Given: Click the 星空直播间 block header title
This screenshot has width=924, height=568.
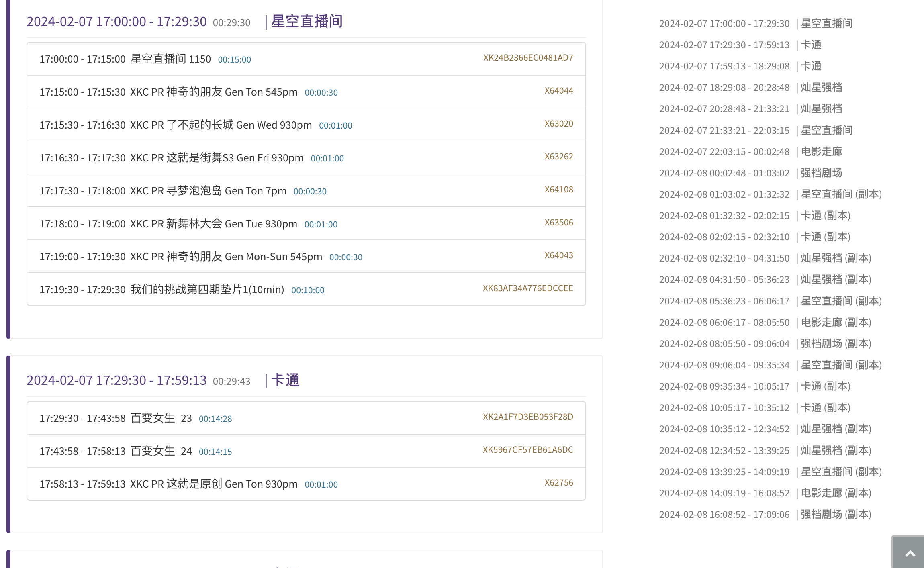Looking at the screenshot, I should 307,21.
